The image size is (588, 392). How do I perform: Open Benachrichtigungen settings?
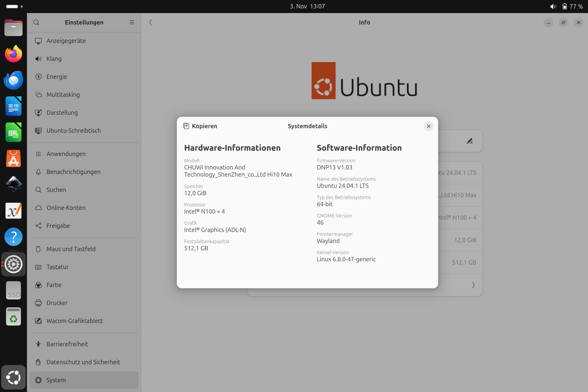click(84, 172)
